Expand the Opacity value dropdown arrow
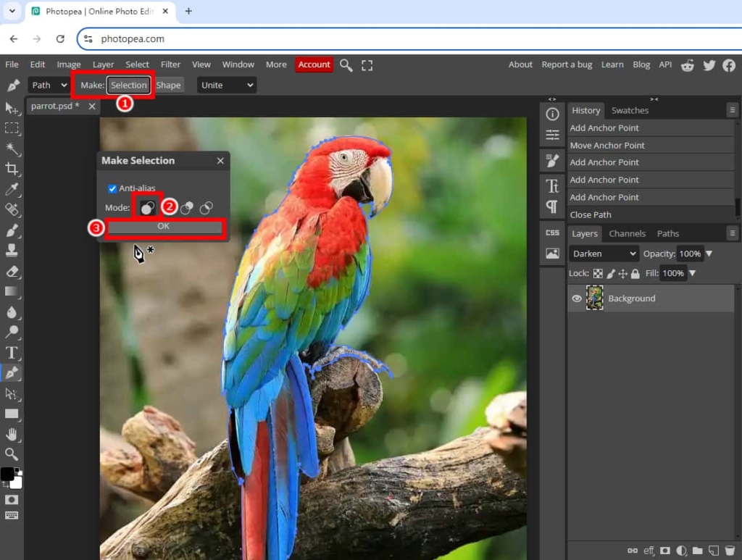This screenshot has height=560, width=742. click(710, 254)
